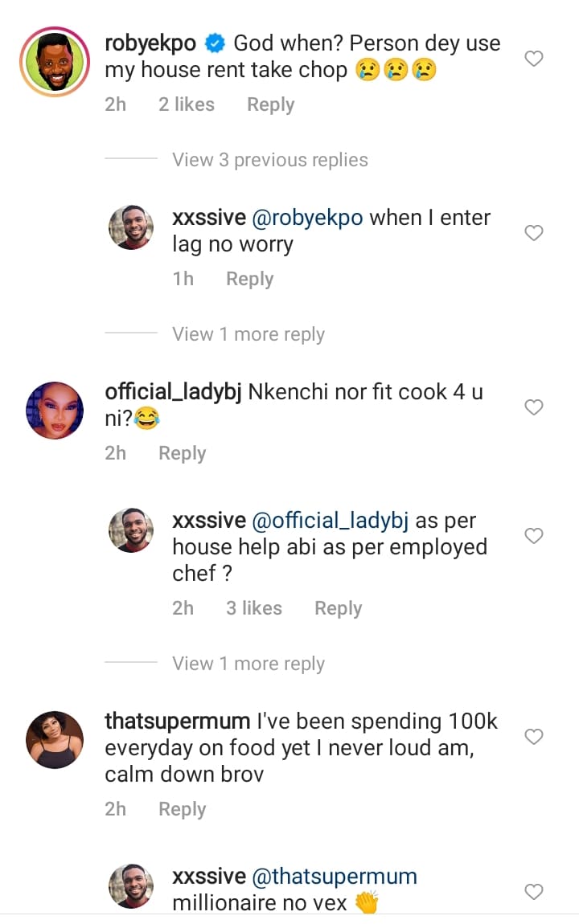Viewport: 579px width, 924px height.
Task: Tap xxssive's avatar beside the "lag no worry" reply
Action: coord(131,227)
